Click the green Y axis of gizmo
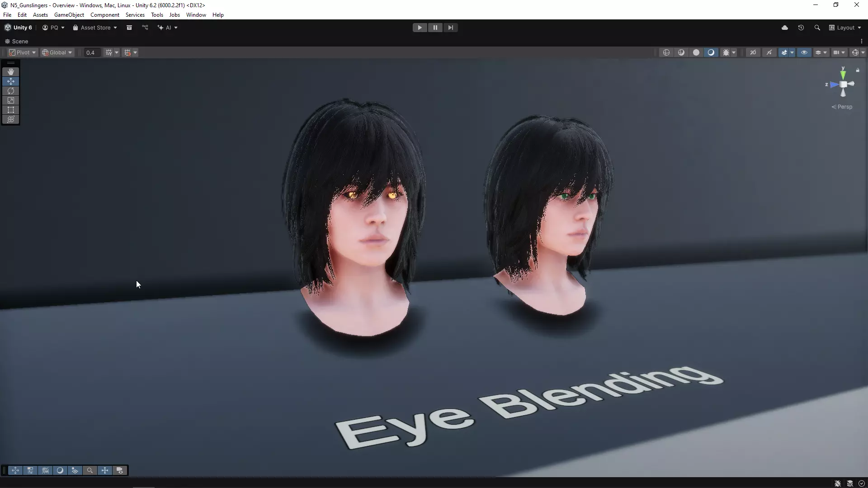Viewport: 868px width, 488px height. point(843,74)
